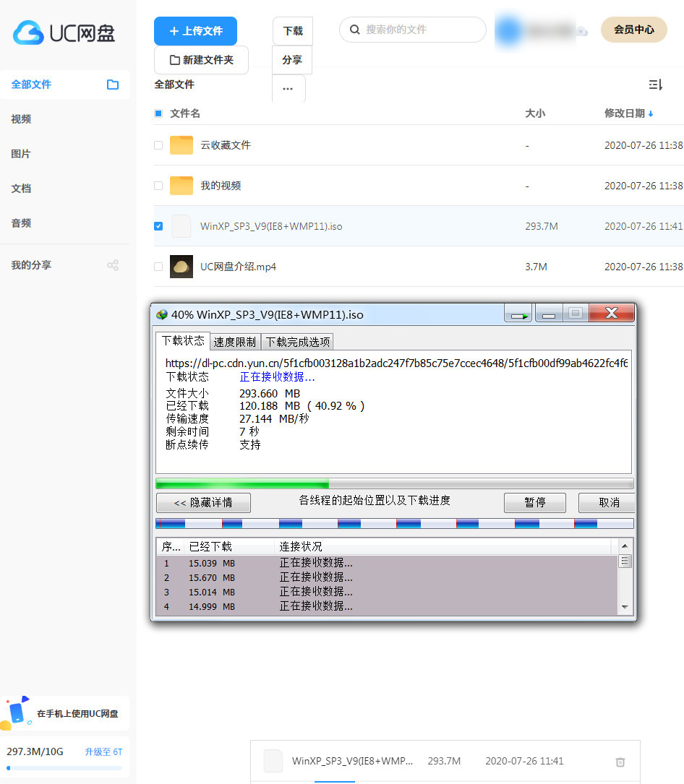Select thread row 4 with 14.999 MB
The height and width of the screenshot is (784, 684).
(x=388, y=606)
